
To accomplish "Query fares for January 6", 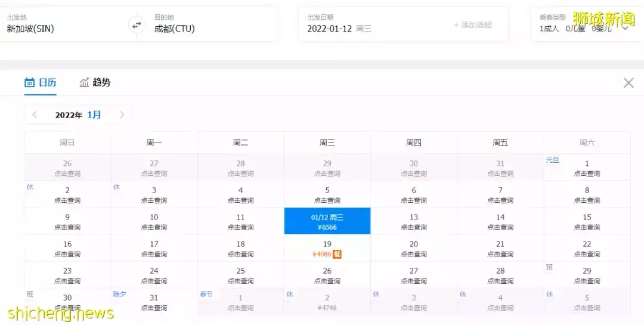I will 414,195.
